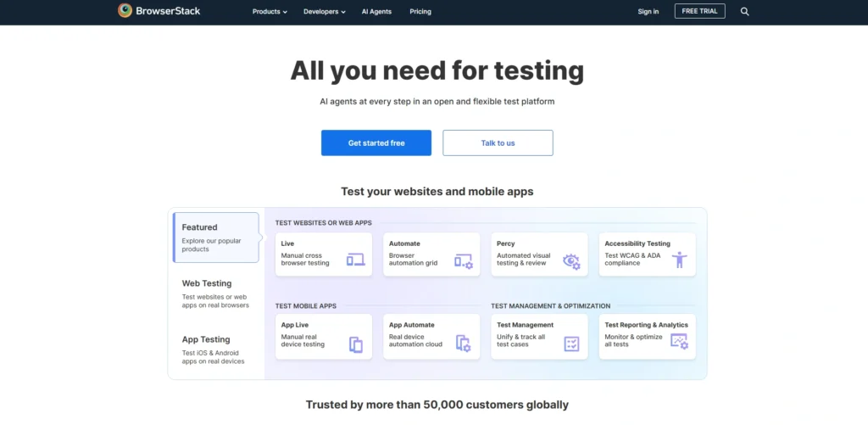Click the Test Reporting & Analytics chart icon
This screenshot has height=425, width=868.
679,341
